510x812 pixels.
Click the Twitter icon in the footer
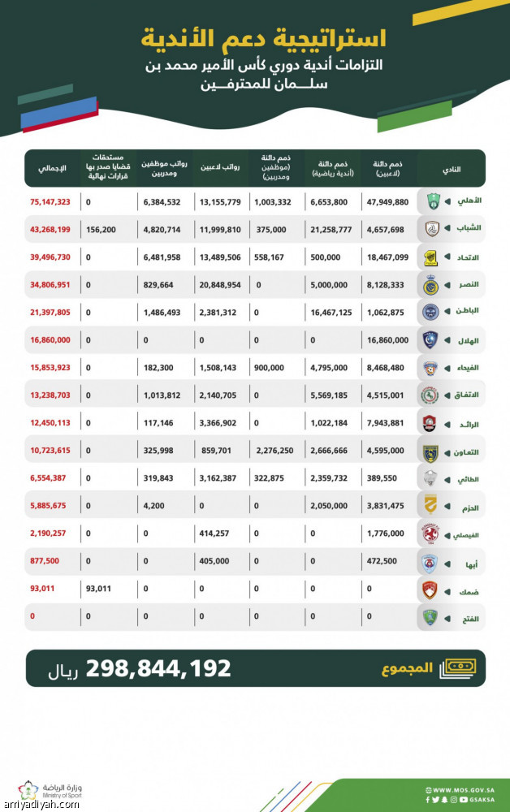point(437,800)
